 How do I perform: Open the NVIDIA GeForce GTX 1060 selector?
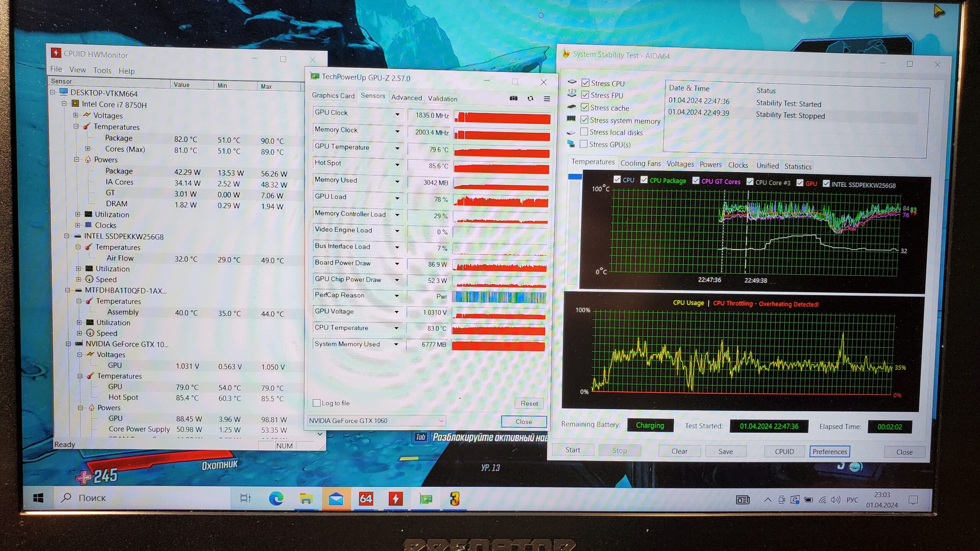tap(376, 421)
